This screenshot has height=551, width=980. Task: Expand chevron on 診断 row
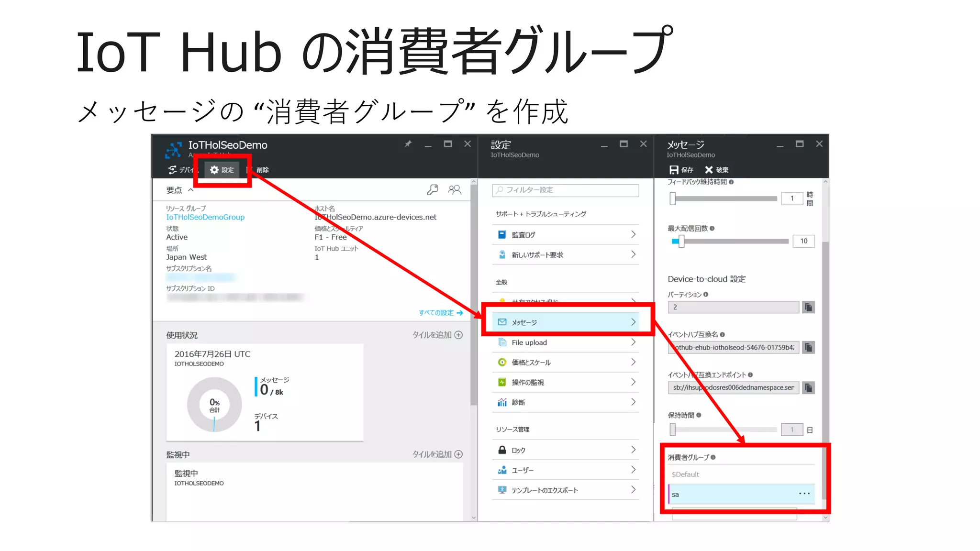[x=633, y=402]
